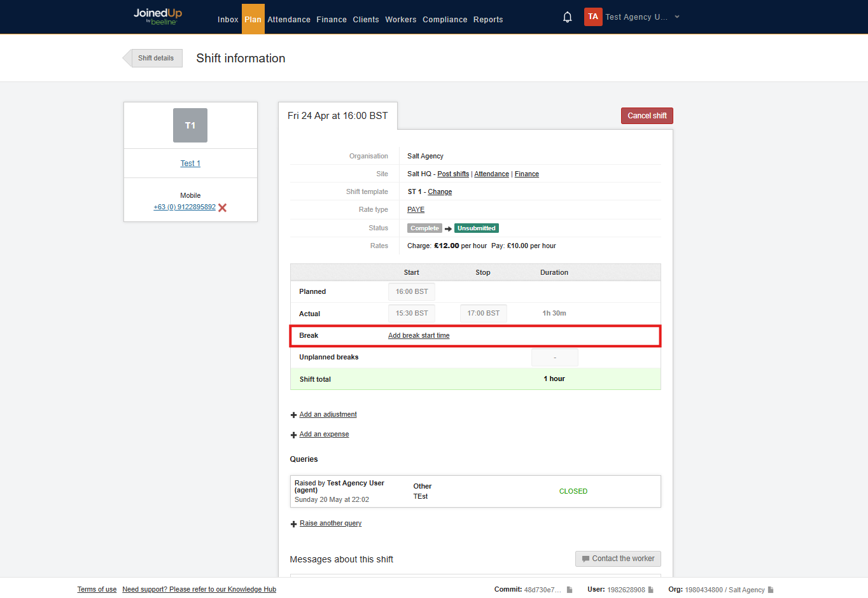
Task: Open the Knowledge Hub support link
Action: tap(199, 590)
